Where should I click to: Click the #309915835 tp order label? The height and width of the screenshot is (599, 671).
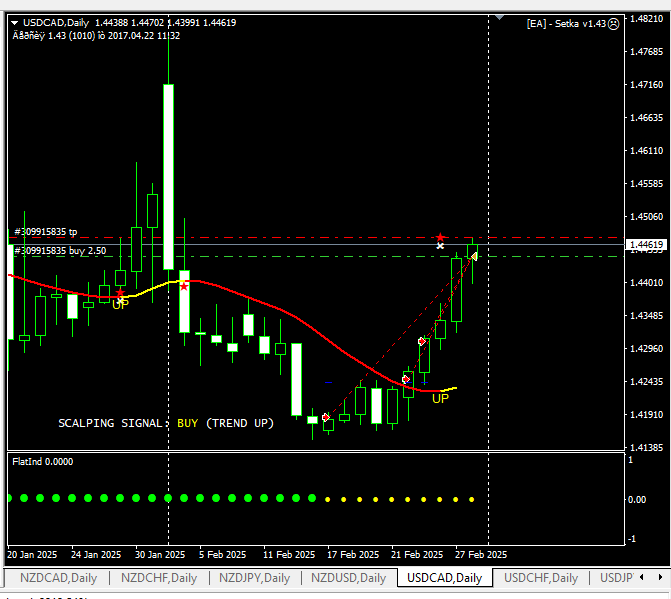[46, 232]
